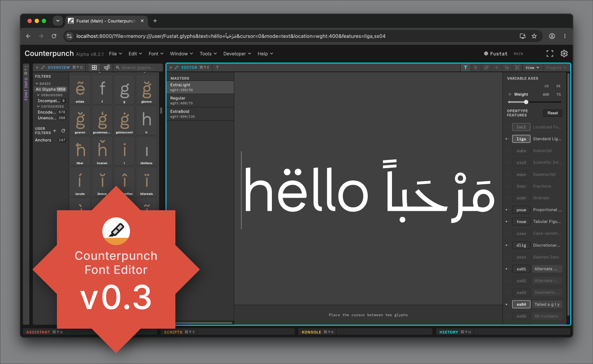Toggle the dlig feature tag
Viewport: 593px width, 364px height.
521,245
